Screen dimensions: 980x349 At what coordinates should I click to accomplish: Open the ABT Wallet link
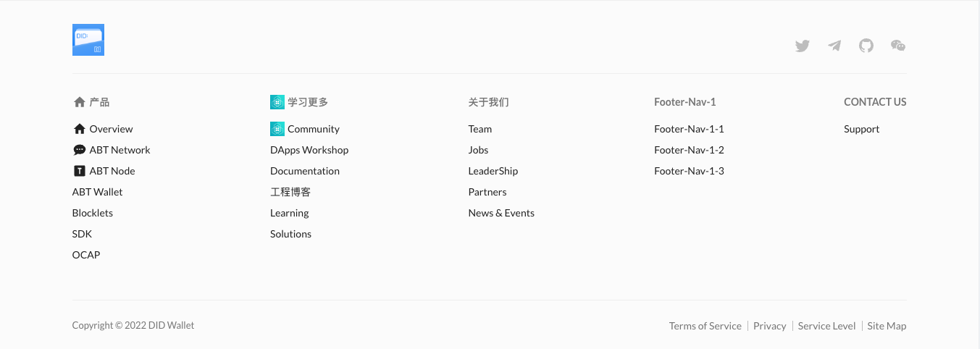click(x=98, y=192)
